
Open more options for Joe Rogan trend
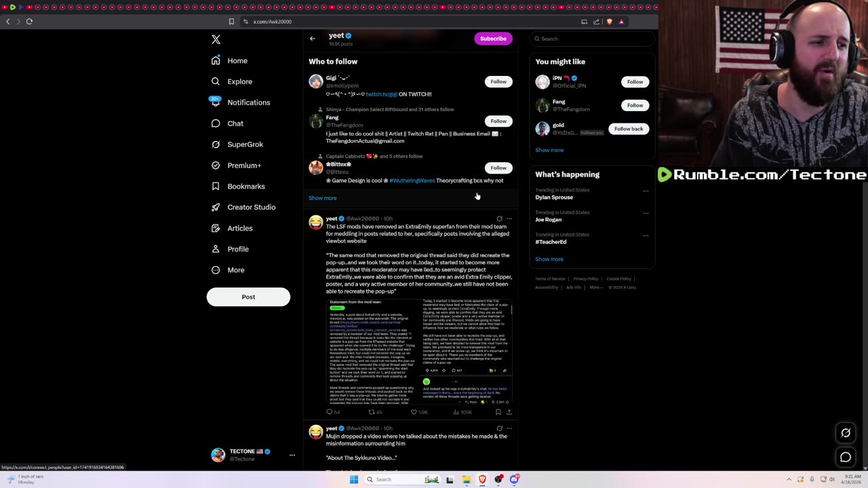646,213
